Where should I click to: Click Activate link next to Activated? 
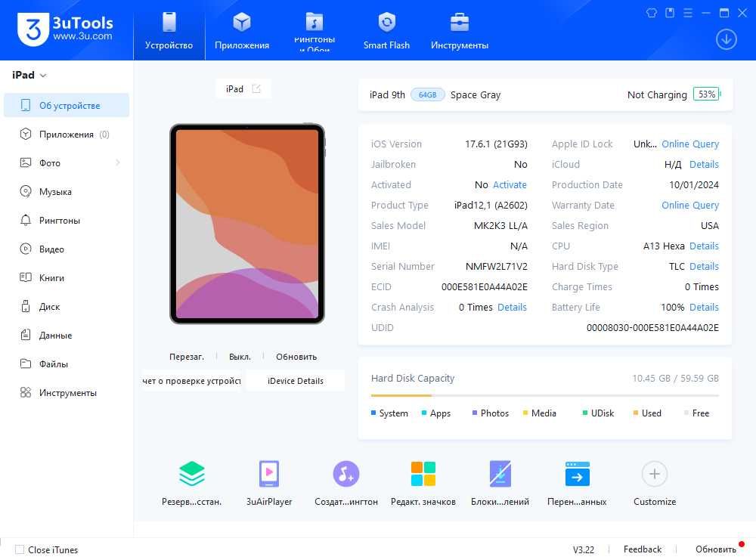point(510,184)
